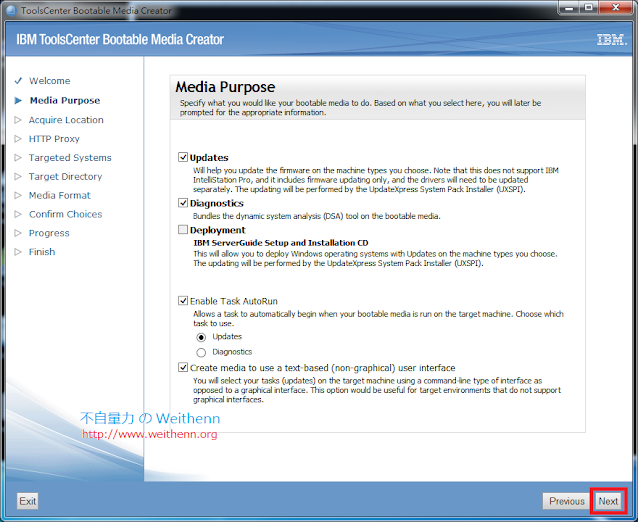Click the IBM ToolsCenter Bootable Media Creator banner title
Viewport: 638px width, 522px height.
(120, 39)
